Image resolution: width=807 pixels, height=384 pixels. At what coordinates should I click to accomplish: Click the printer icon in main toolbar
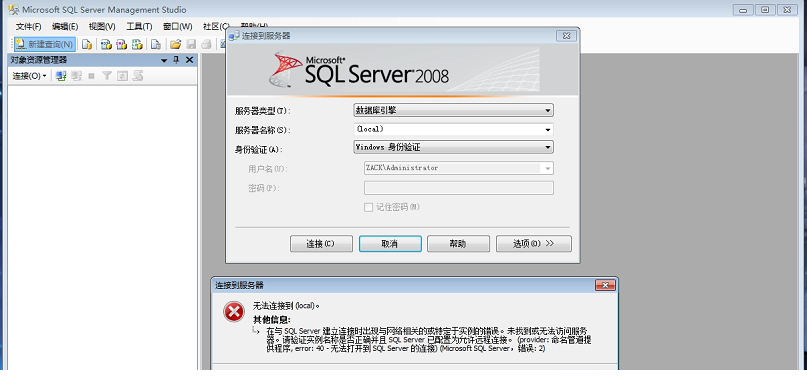click(x=206, y=44)
